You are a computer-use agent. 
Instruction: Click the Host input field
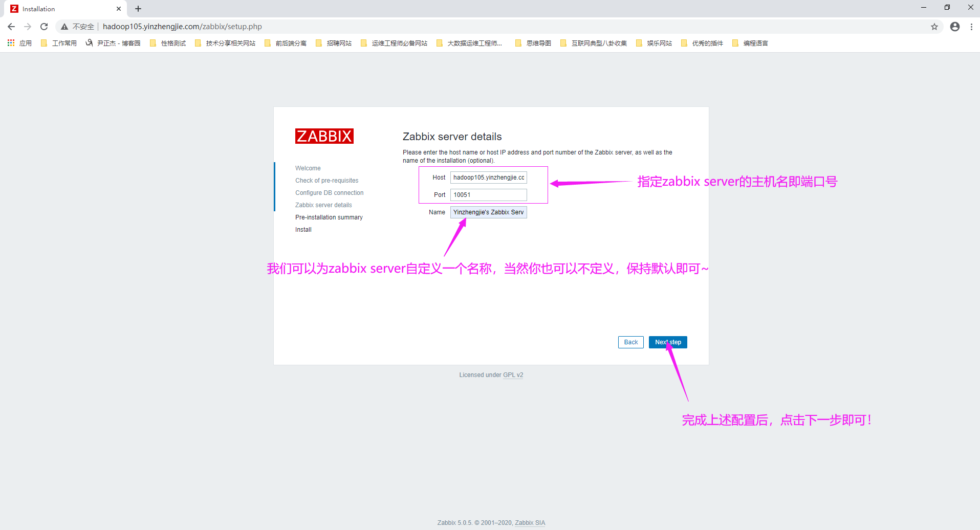pyautogui.click(x=489, y=178)
